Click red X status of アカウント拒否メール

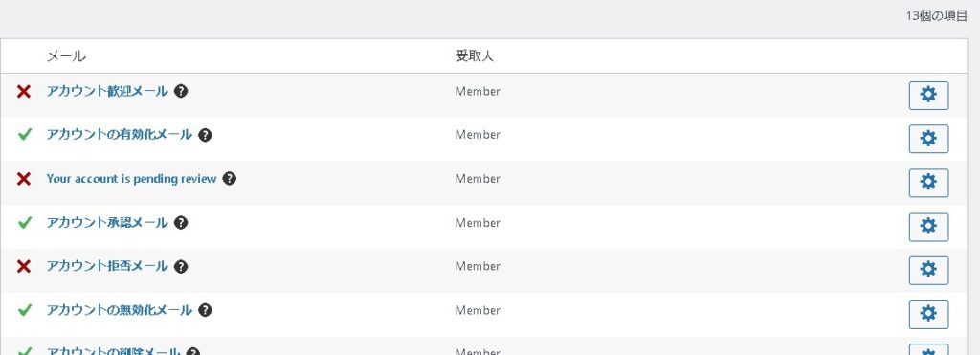(x=24, y=267)
